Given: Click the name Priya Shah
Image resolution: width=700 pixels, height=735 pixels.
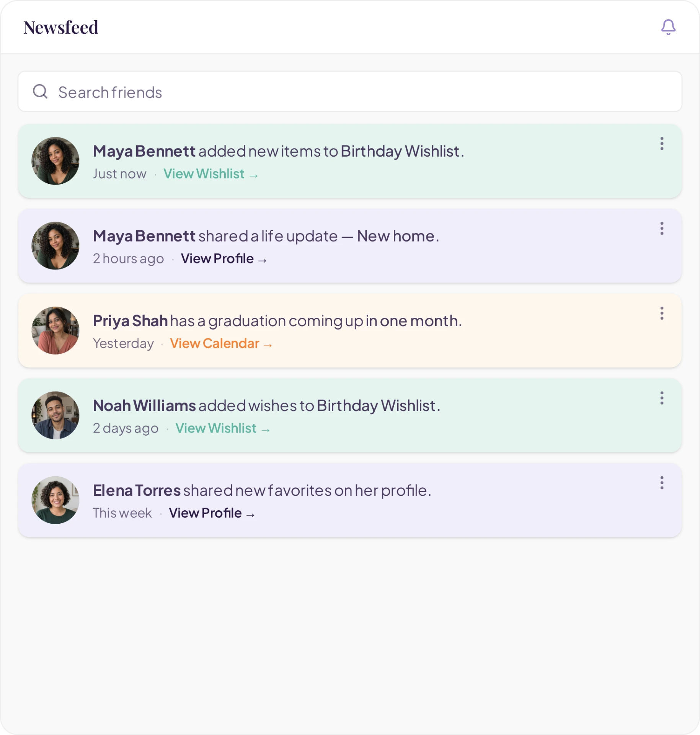Looking at the screenshot, I should (x=130, y=321).
